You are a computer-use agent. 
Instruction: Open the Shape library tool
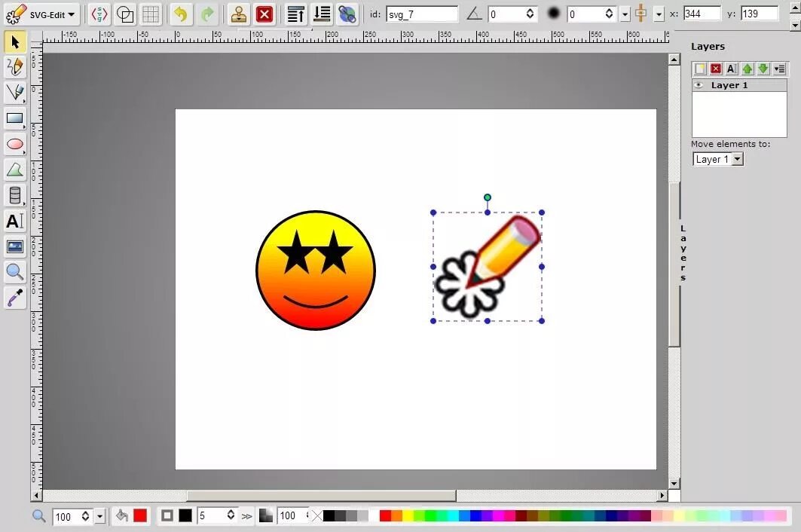15,195
